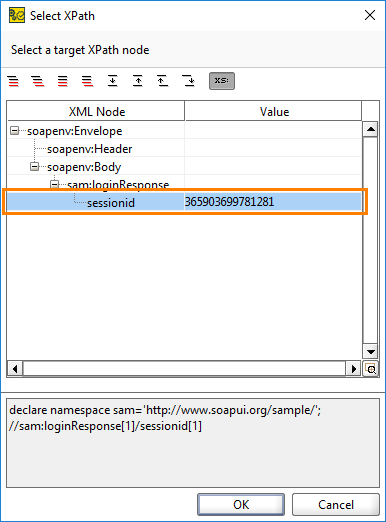Click the declare namespace line in XPath box
Screen dimensions: 386x522
165,410
